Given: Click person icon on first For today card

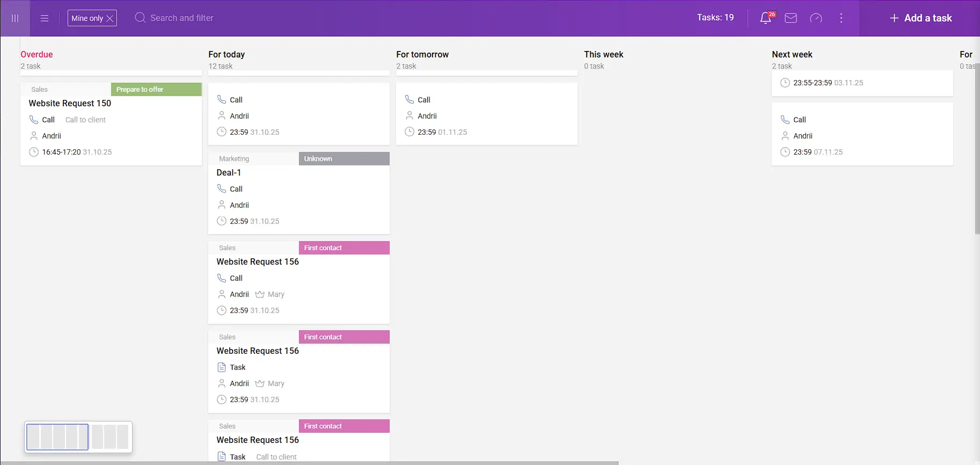Looking at the screenshot, I should (x=222, y=116).
